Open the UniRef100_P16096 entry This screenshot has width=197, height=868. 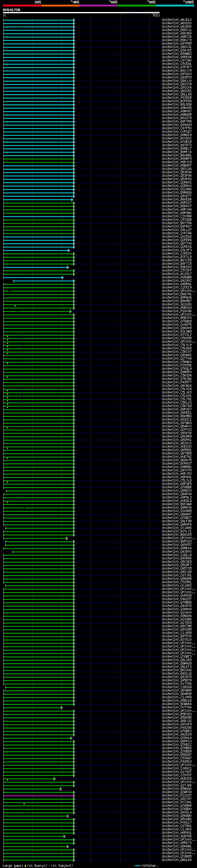pos(177,311)
